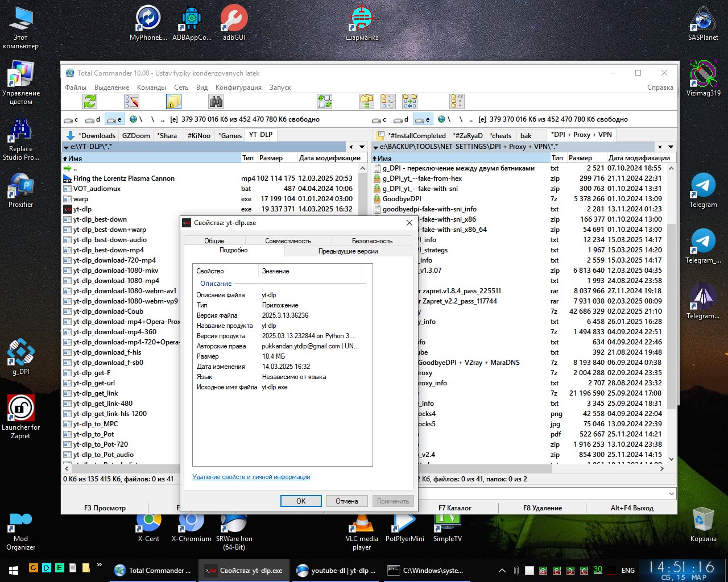Click Удаление свойств и личной информации link
The width and height of the screenshot is (728, 582).
coord(251,477)
